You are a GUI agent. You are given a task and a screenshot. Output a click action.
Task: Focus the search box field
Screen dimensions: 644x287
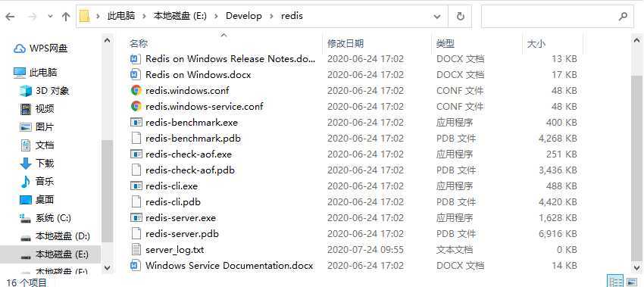pos(549,17)
